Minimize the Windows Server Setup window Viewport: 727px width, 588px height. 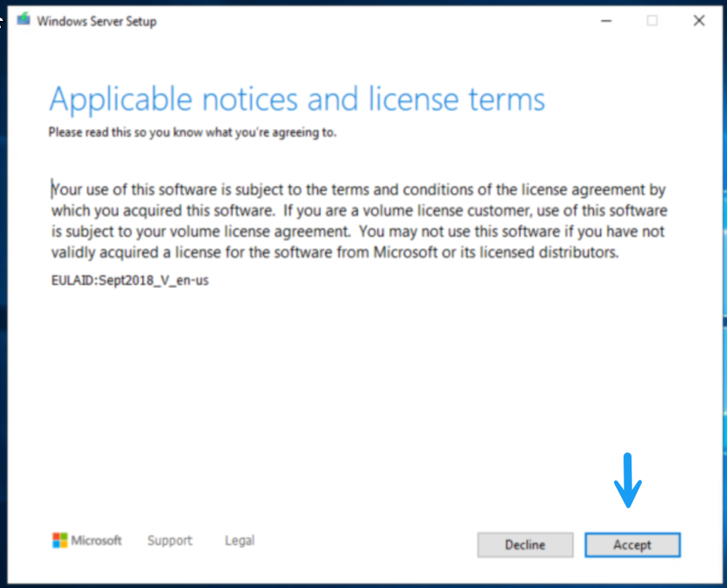(606, 21)
